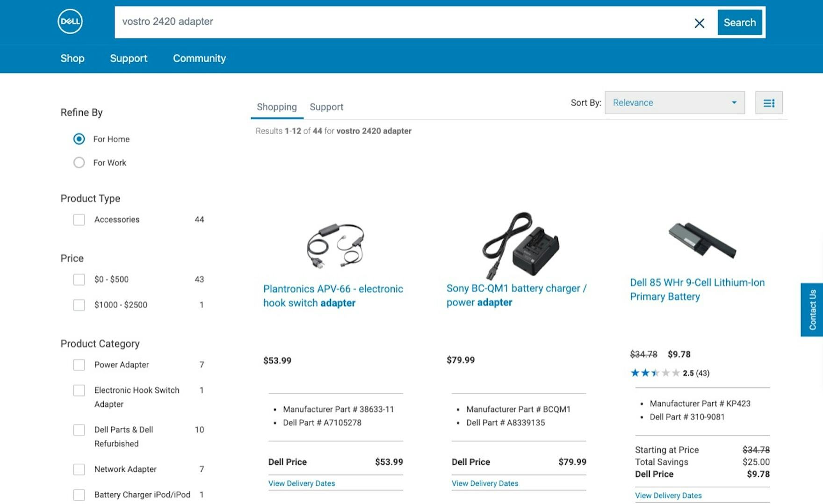Open the Support navigation menu
Viewport: 823px width, 504px height.
129,58
